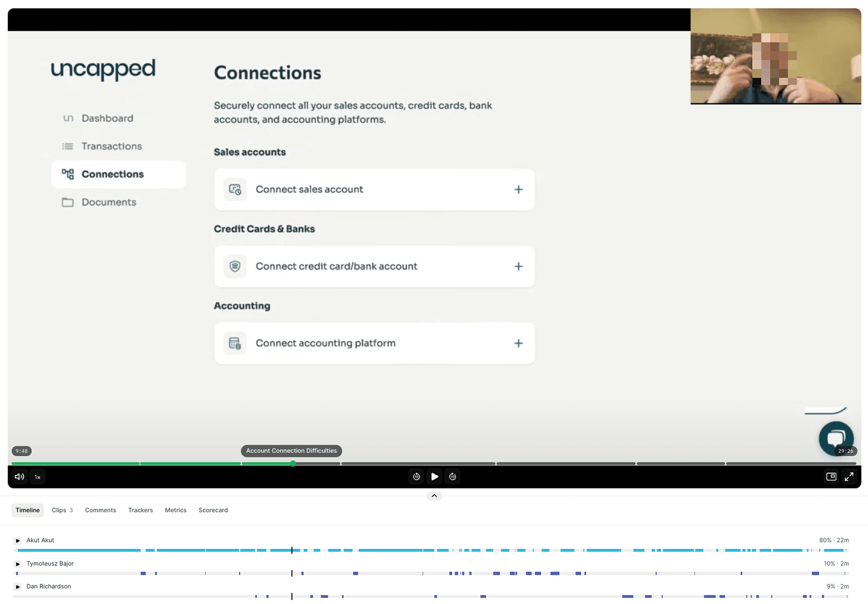
Task: Click the play button
Action: point(434,477)
